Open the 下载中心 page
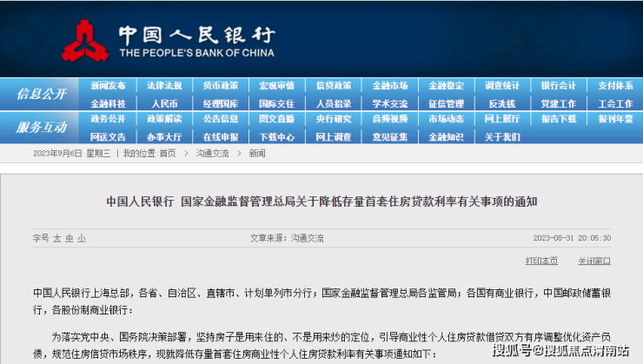 pyautogui.click(x=277, y=137)
